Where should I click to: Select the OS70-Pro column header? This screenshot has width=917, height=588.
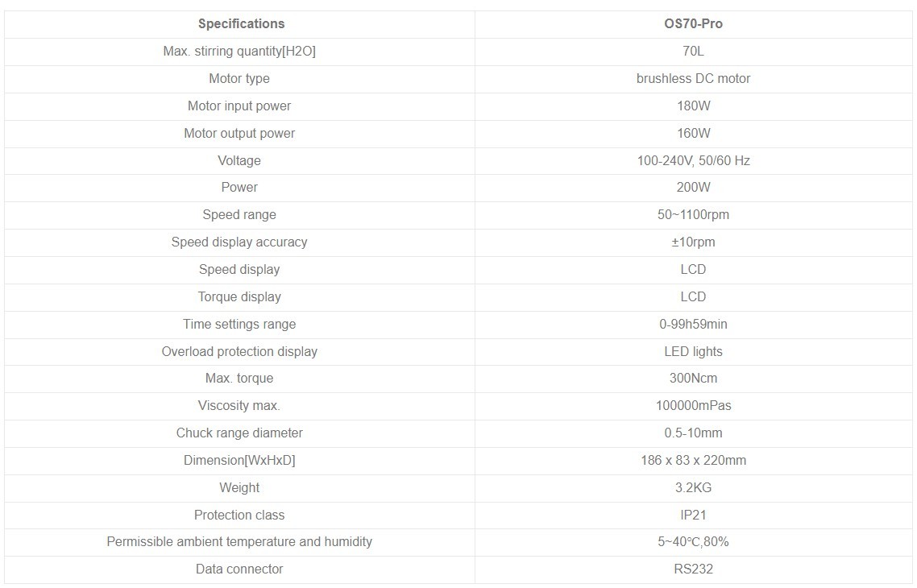693,24
